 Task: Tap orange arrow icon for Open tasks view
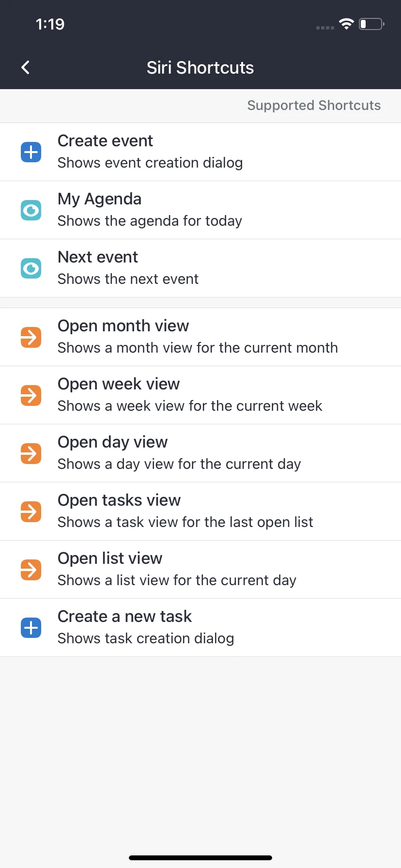point(31,511)
